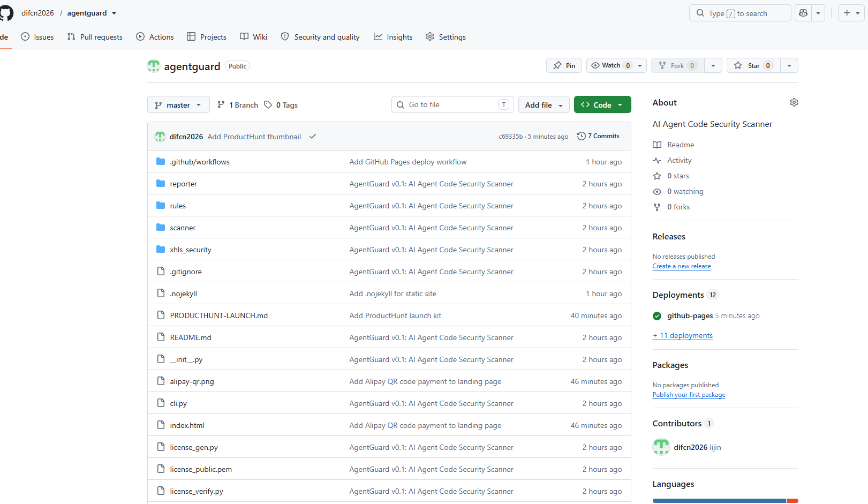The height and width of the screenshot is (504, 868).
Task: Open the index.html file
Action: click(187, 425)
